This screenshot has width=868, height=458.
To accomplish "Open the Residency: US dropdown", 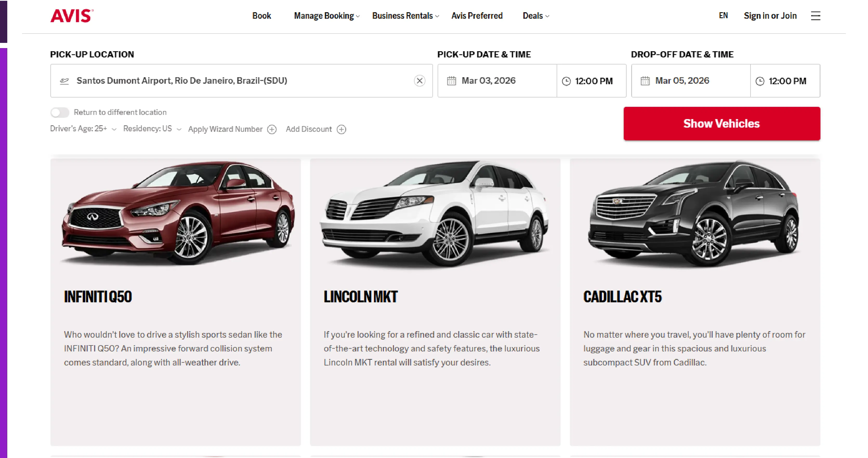I will click(180, 129).
